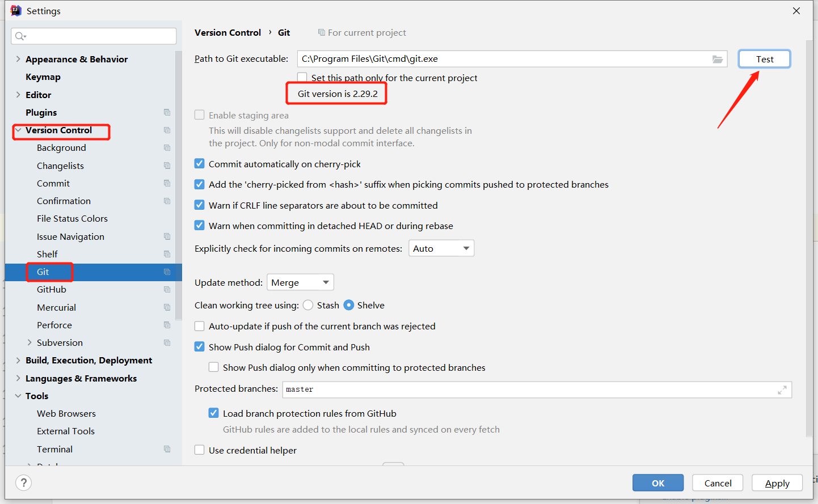This screenshot has height=504, width=818.
Task: Select External Tools under Tools
Action: pyautogui.click(x=66, y=431)
